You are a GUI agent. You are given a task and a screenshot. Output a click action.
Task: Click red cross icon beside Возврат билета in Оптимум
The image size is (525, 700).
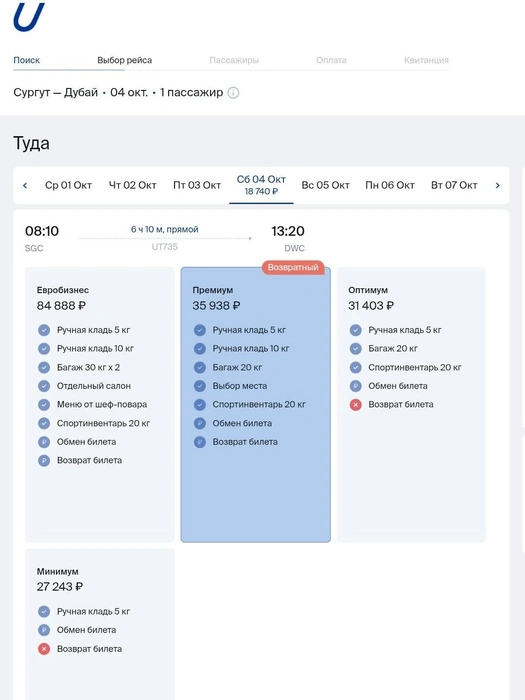tap(355, 405)
